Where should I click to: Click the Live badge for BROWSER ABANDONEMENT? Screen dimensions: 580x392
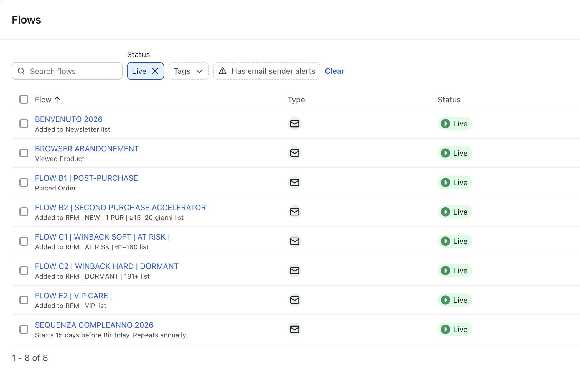(x=455, y=153)
